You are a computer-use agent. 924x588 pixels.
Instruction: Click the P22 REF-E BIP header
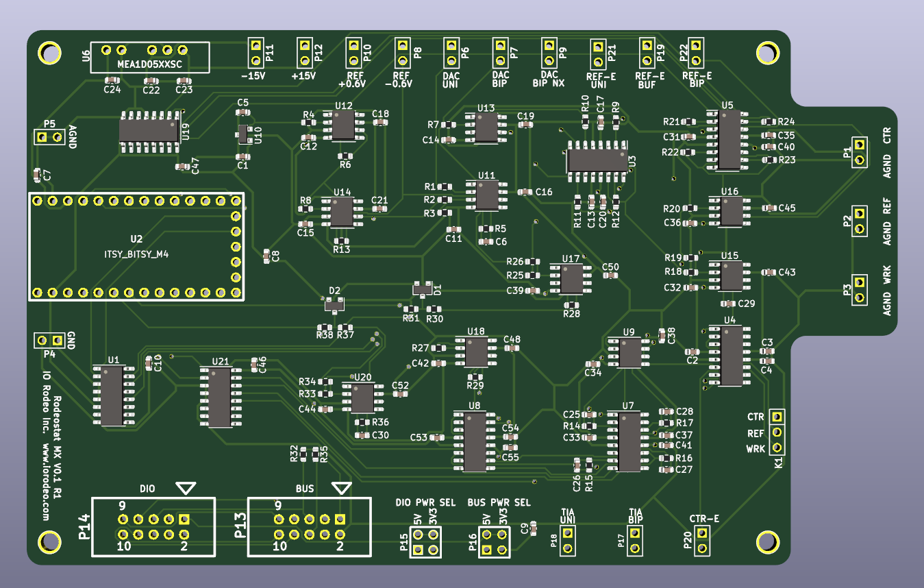click(x=696, y=53)
